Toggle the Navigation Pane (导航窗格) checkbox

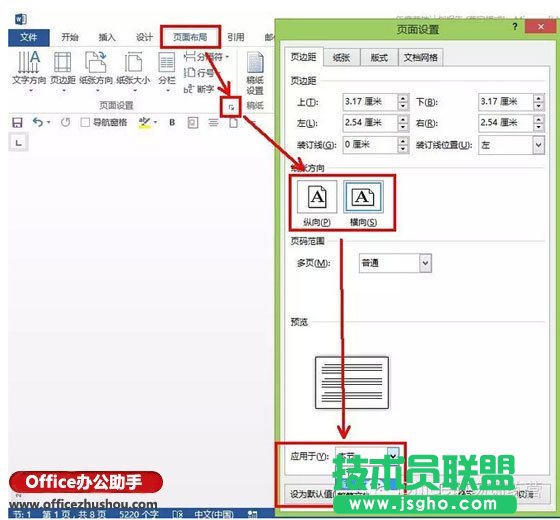[85, 122]
